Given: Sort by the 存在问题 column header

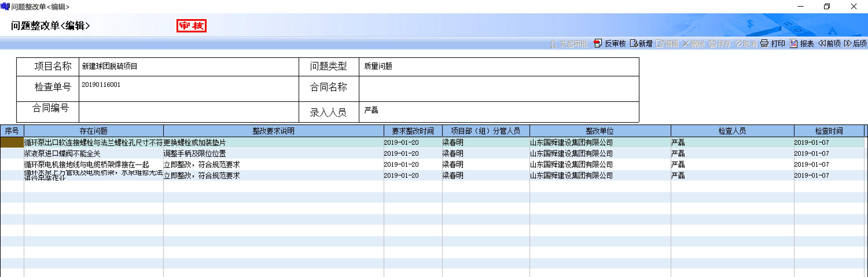Looking at the screenshot, I should pyautogui.click(x=93, y=131).
